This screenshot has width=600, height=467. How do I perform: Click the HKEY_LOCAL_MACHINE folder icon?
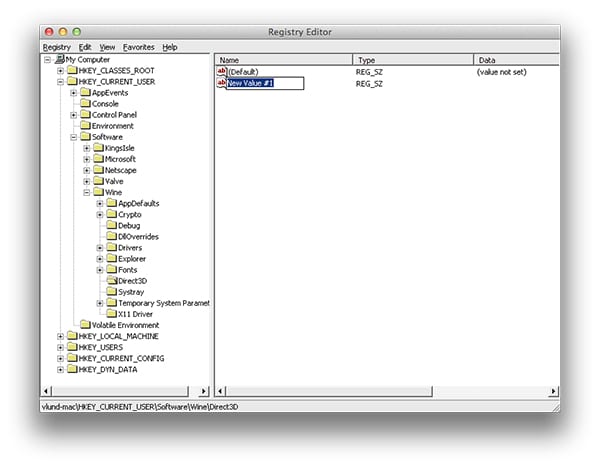(72, 336)
